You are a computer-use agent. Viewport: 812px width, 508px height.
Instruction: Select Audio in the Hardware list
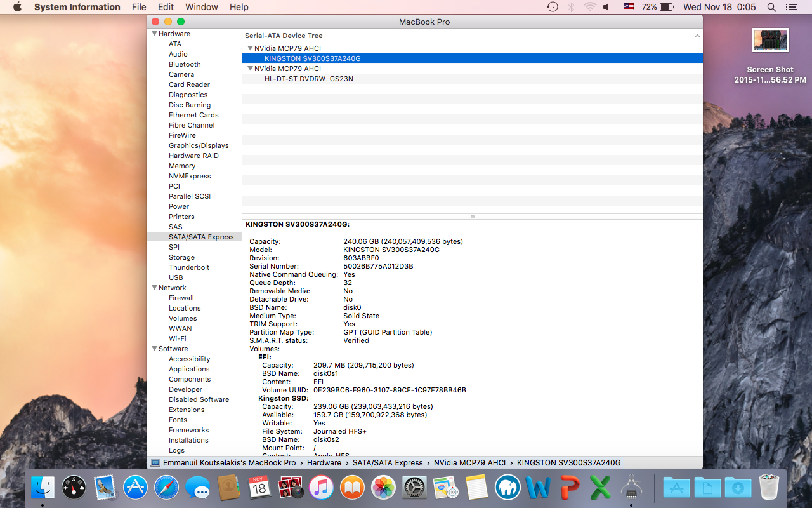tap(178, 54)
